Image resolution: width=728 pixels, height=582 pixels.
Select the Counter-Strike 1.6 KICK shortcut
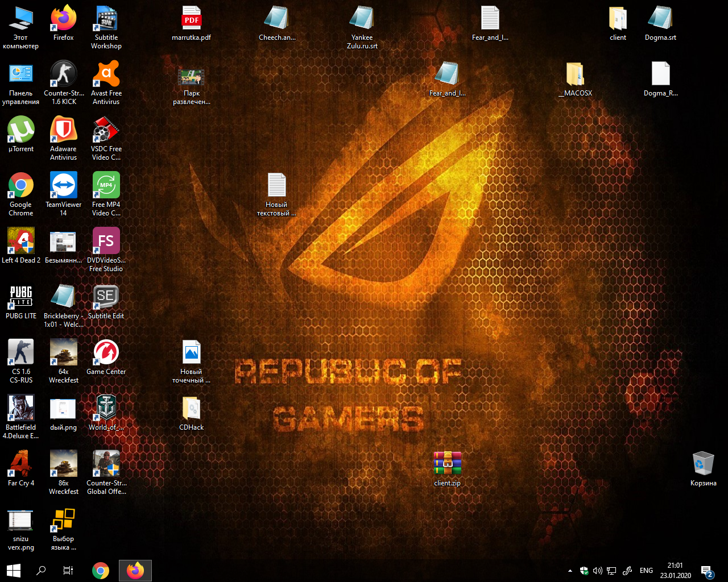64,82
